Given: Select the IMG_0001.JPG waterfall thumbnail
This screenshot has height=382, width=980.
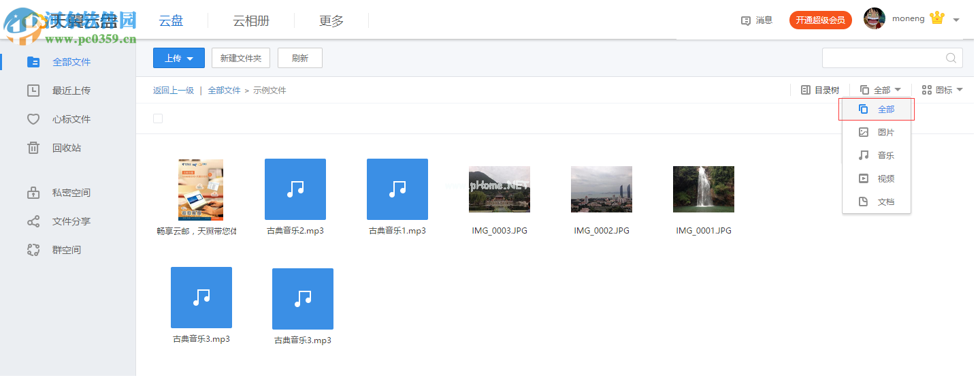Looking at the screenshot, I should pos(704,189).
